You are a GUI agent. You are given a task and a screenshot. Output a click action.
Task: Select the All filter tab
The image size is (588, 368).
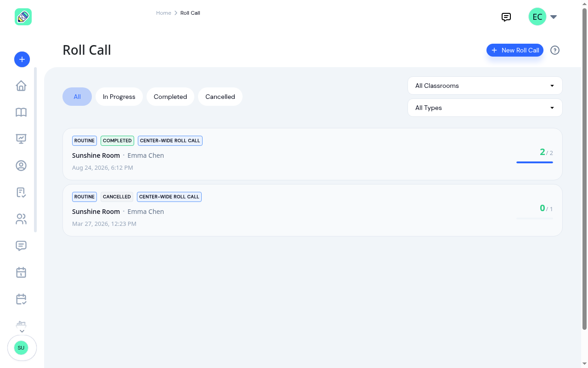(x=77, y=97)
